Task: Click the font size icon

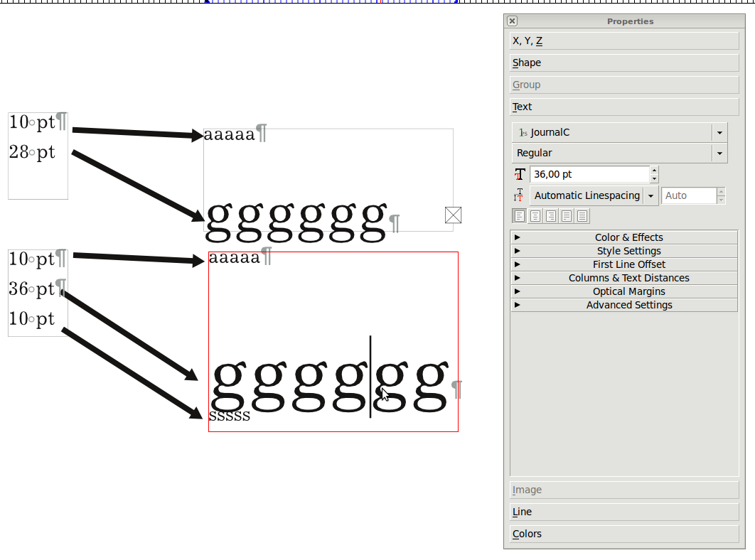Action: coord(520,174)
